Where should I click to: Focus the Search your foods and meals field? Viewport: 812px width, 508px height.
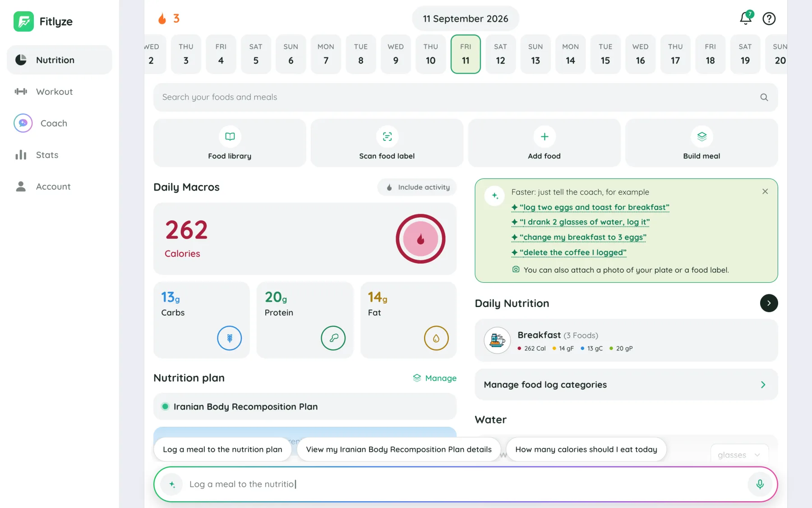click(466, 97)
